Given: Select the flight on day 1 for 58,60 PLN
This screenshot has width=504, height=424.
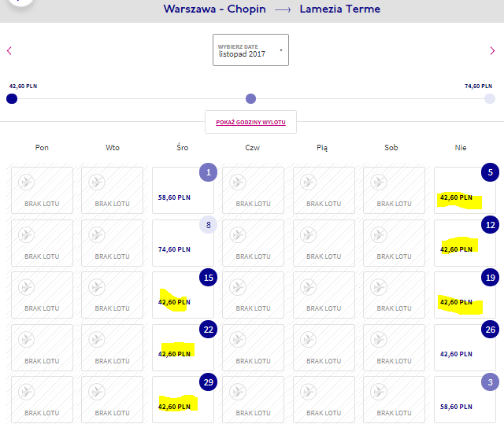Looking at the screenshot, I should pos(183,190).
